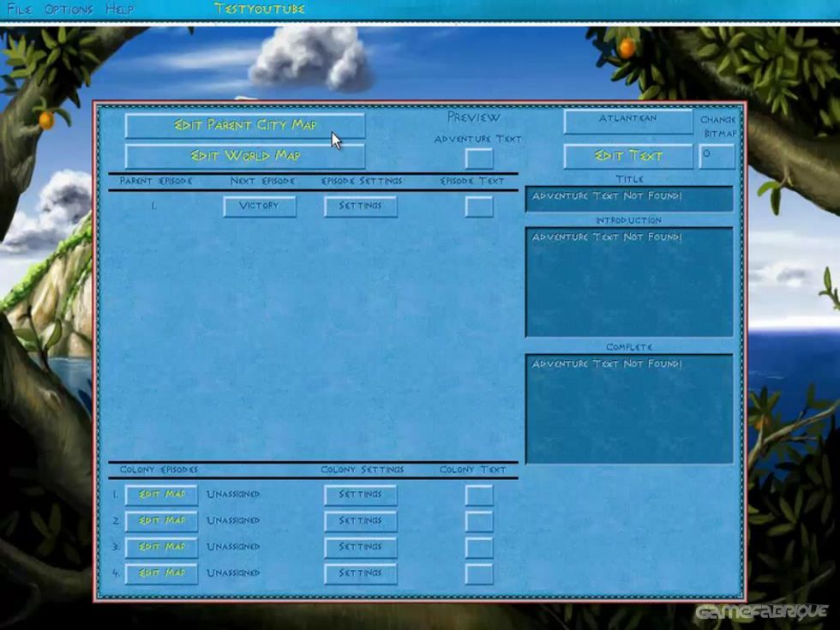Click the Change Bitmap label
The height and width of the screenshot is (630, 840).
[718, 127]
